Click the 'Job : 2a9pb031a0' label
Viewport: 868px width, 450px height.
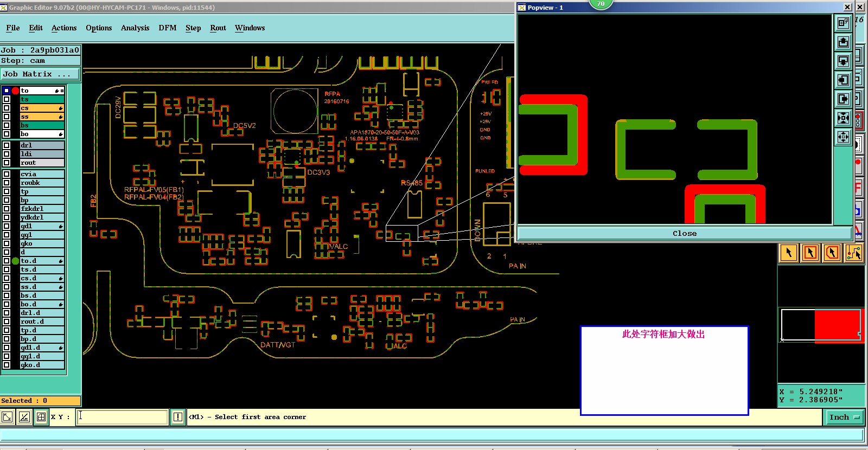(x=40, y=50)
